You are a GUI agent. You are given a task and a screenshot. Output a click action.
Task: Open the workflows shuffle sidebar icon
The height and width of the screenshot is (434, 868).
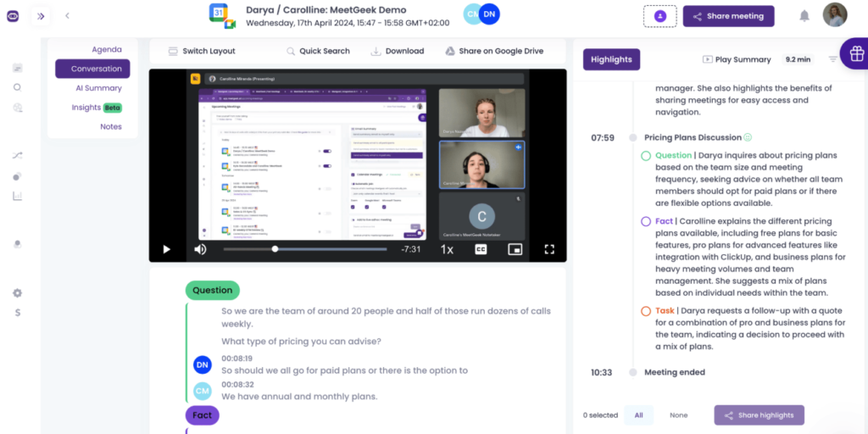(x=18, y=156)
